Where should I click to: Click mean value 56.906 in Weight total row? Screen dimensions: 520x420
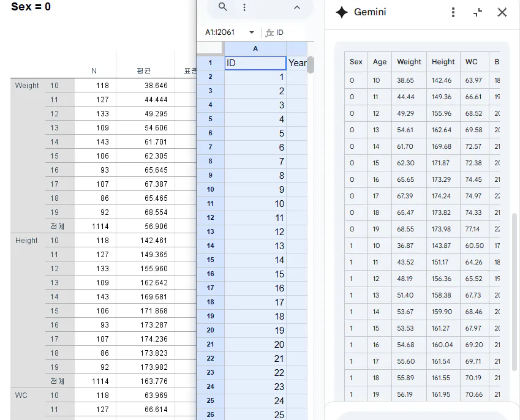tap(156, 227)
